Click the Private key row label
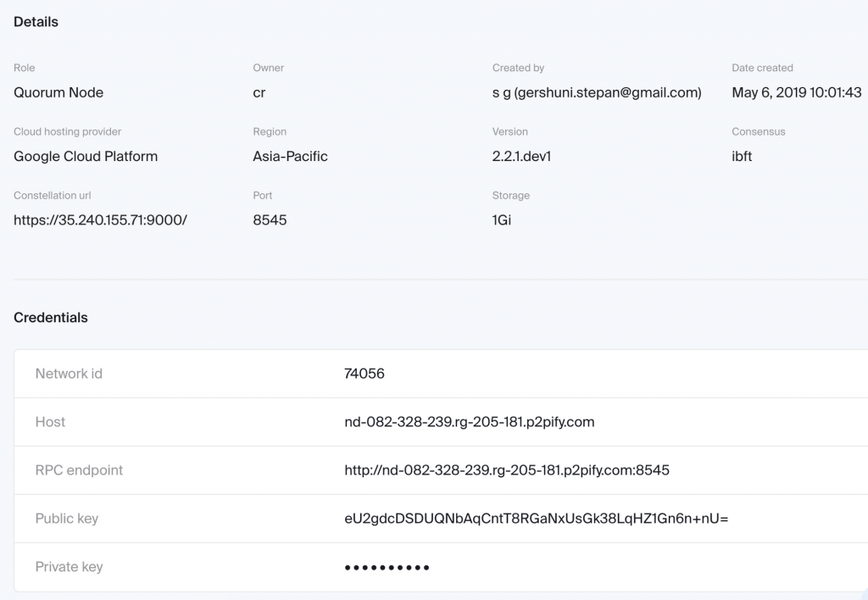This screenshot has height=600, width=868. click(70, 567)
